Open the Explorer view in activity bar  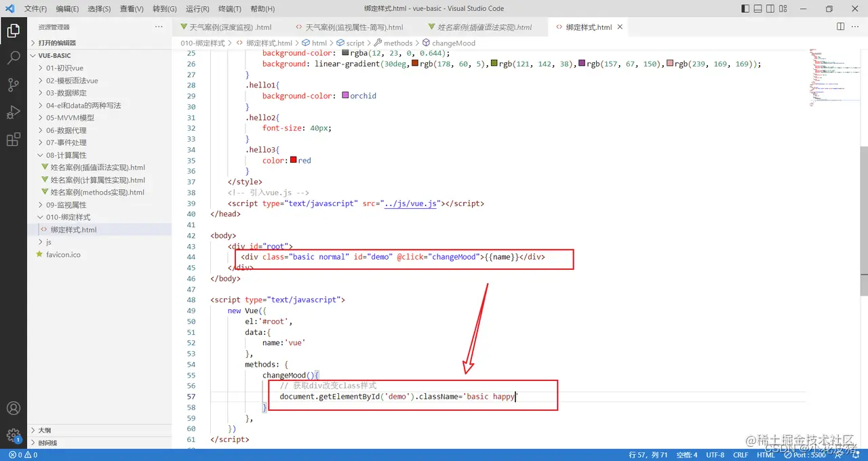13,31
